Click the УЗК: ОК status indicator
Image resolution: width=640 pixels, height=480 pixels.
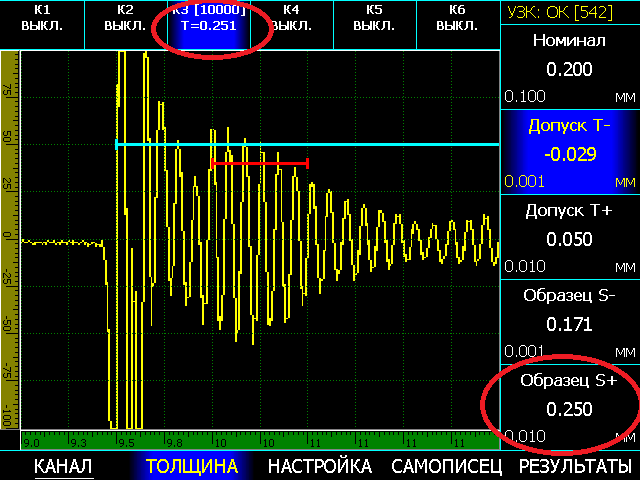tap(560, 12)
